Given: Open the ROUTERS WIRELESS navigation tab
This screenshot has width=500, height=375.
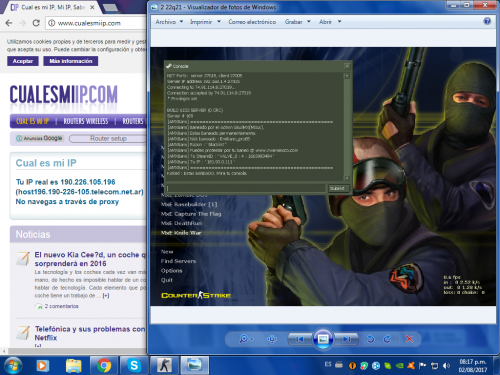Looking at the screenshot, I should [x=86, y=121].
